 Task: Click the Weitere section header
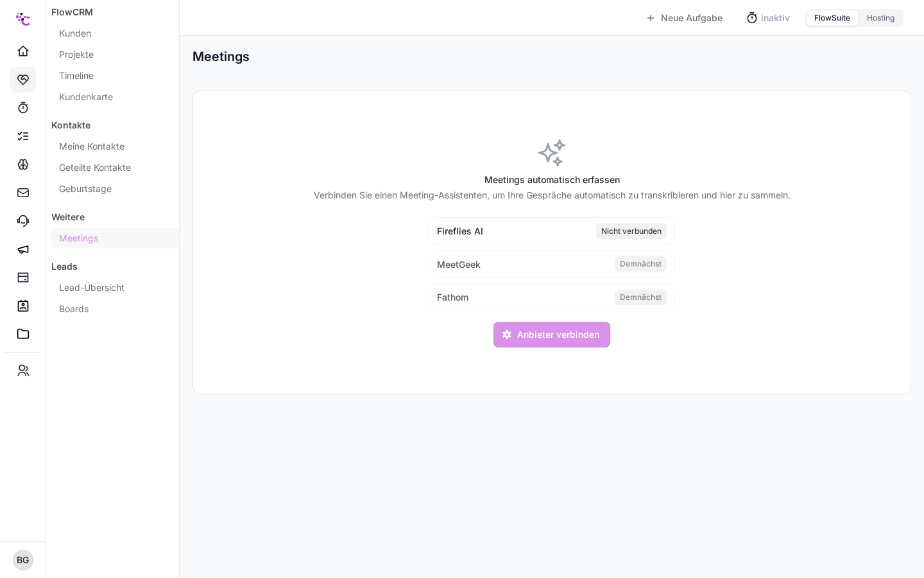coord(68,217)
